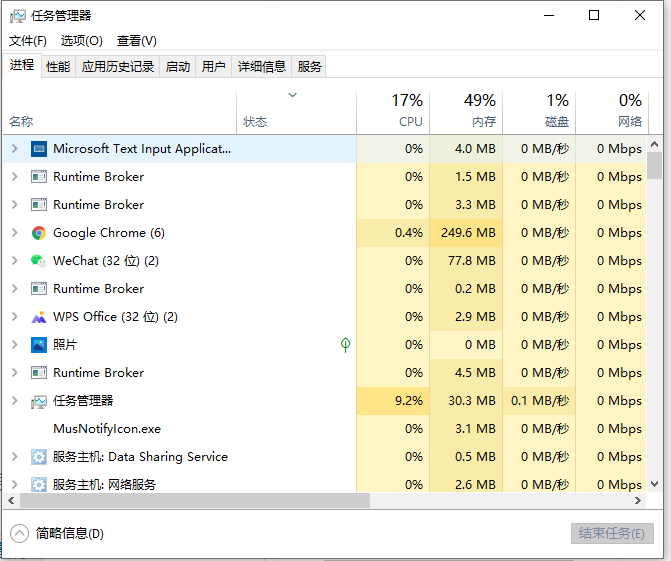Open the 文件(F) menu
This screenshot has height=561, width=671.
click(x=28, y=41)
